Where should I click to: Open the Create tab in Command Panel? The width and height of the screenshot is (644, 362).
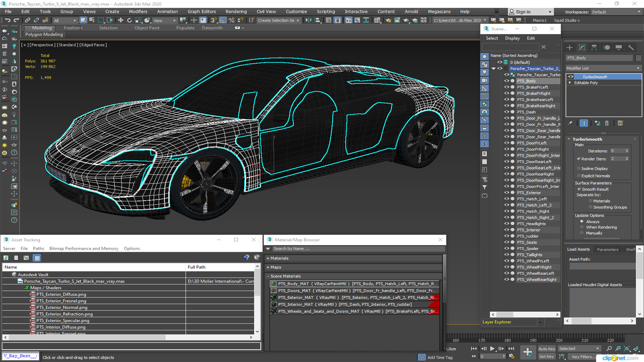[570, 47]
